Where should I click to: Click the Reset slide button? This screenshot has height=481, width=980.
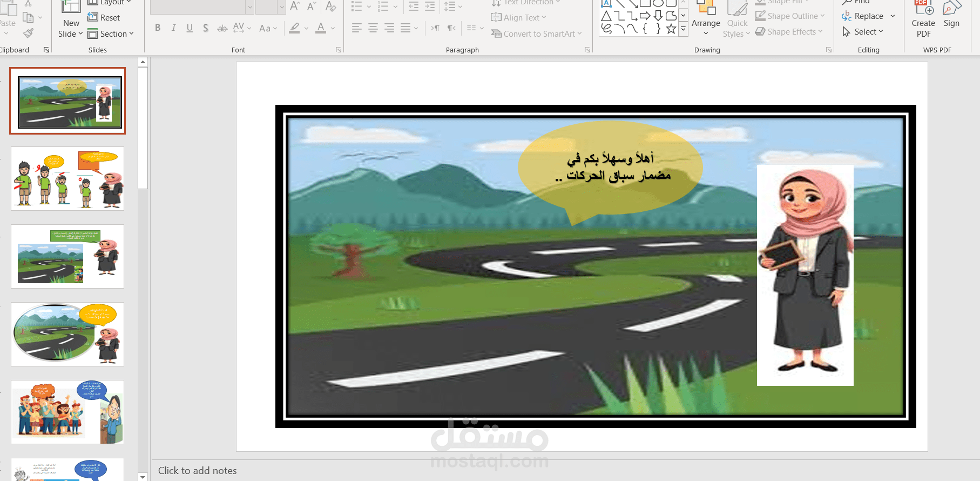104,18
